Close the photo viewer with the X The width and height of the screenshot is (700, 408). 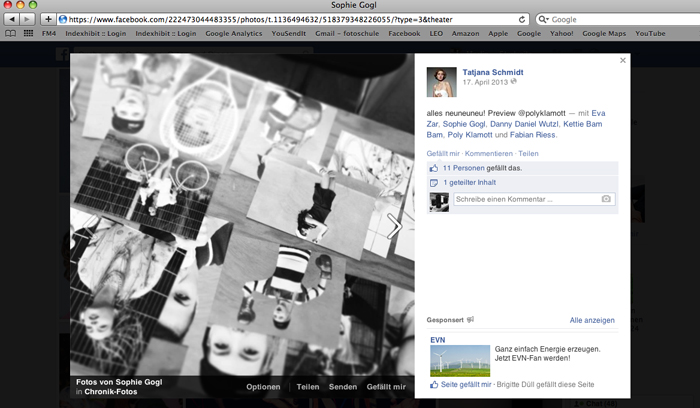coord(623,60)
